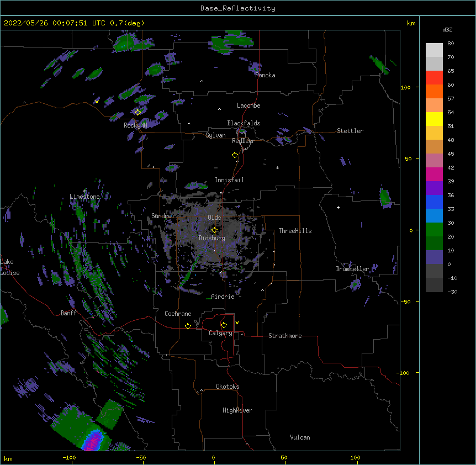Click the RedDeer city label
The height and width of the screenshot is (465, 476).
click(243, 141)
